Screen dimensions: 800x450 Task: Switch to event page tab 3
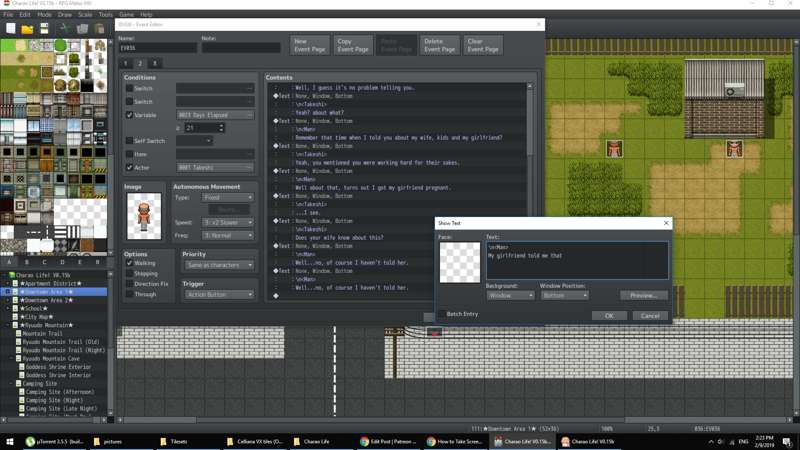155,63
